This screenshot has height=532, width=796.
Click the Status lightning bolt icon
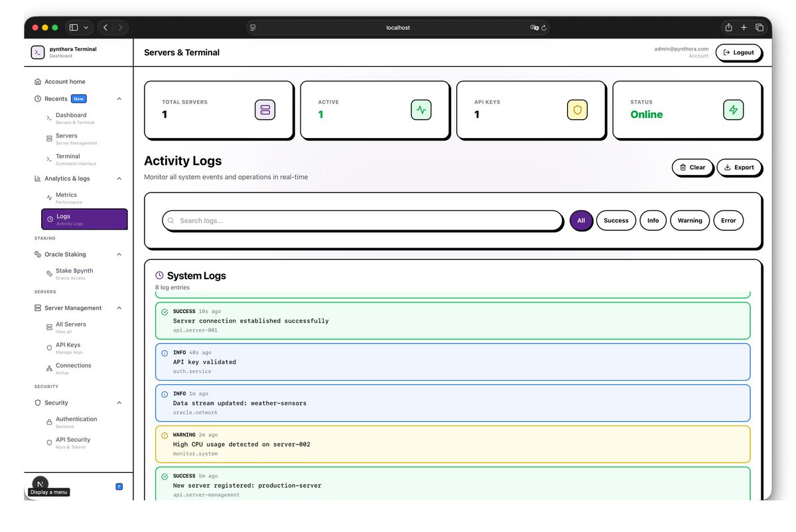coord(734,109)
